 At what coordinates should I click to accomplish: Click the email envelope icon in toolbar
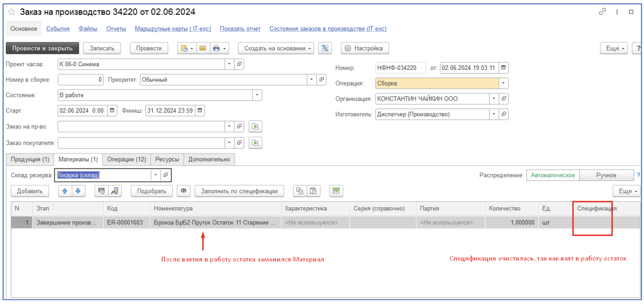[203, 48]
